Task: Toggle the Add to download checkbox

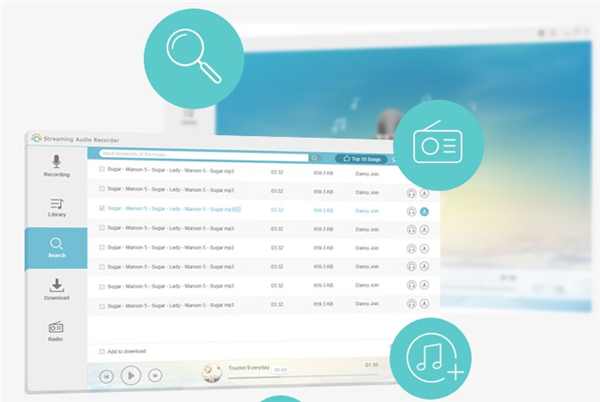Action: (x=101, y=352)
